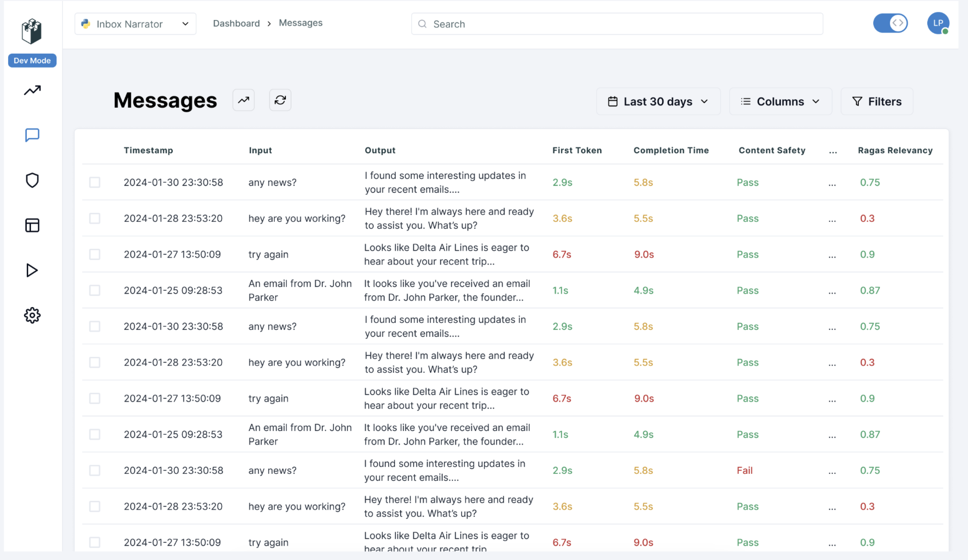Select Messages in the breadcrumb trail
The width and height of the screenshot is (968, 560).
click(x=300, y=23)
